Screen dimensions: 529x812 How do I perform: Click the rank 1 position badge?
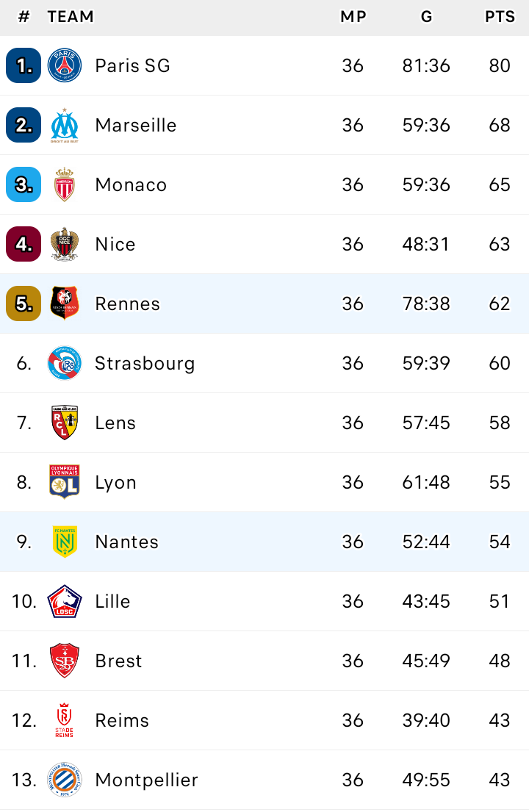point(24,65)
